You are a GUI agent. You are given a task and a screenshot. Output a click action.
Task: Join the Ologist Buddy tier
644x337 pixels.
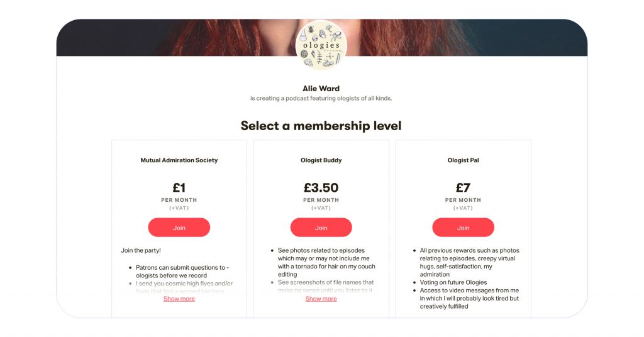(x=321, y=228)
